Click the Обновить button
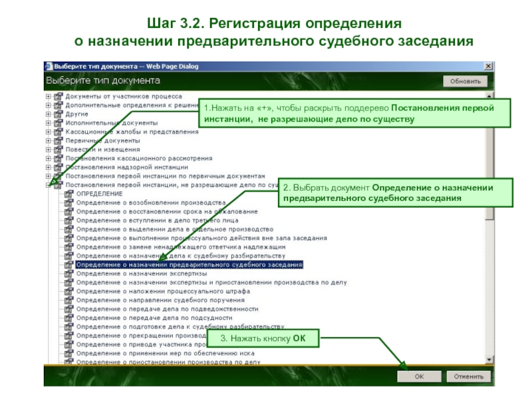Screen dimensions: 532x399 tap(465, 81)
